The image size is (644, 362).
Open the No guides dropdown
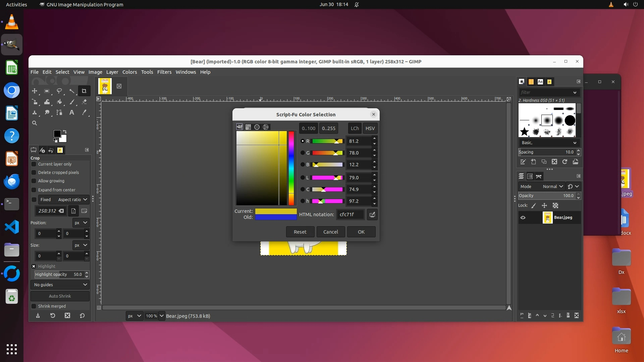(x=60, y=285)
